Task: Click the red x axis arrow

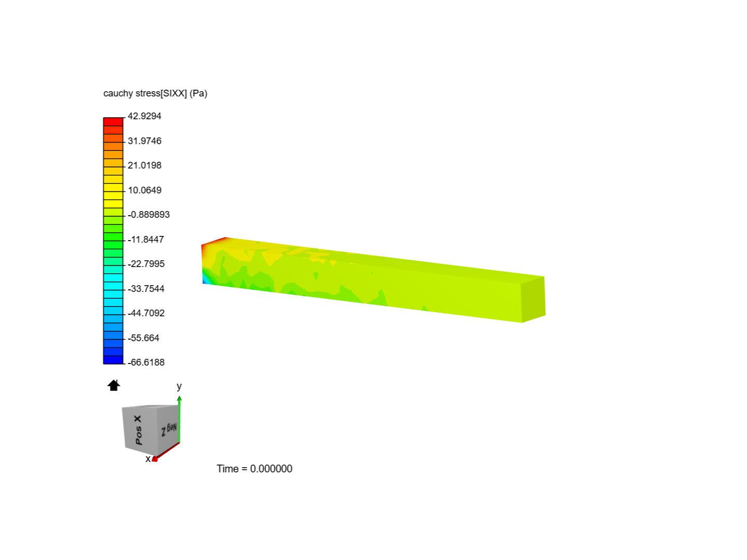Action: click(166, 452)
